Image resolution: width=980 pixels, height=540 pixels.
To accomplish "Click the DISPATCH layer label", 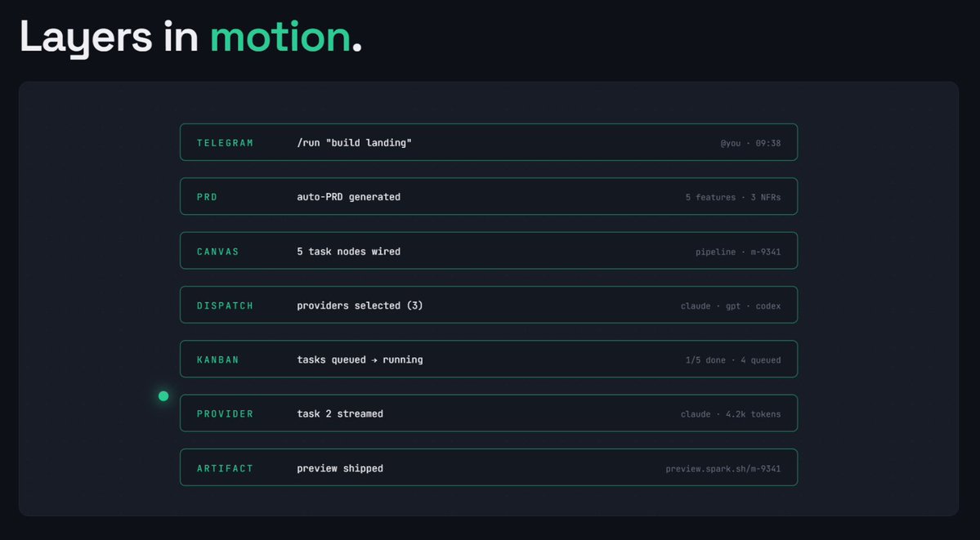I will (x=225, y=306).
